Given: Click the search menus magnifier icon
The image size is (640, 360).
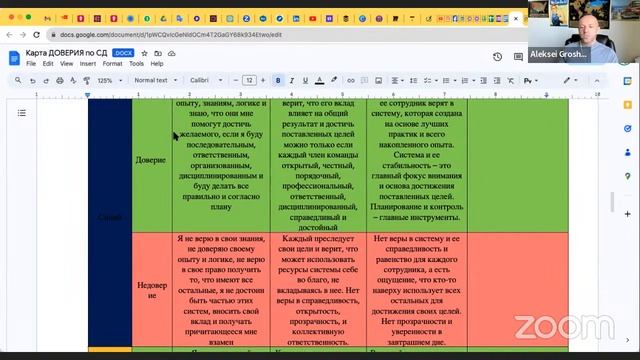Looking at the screenshot, I should tap(18, 80).
